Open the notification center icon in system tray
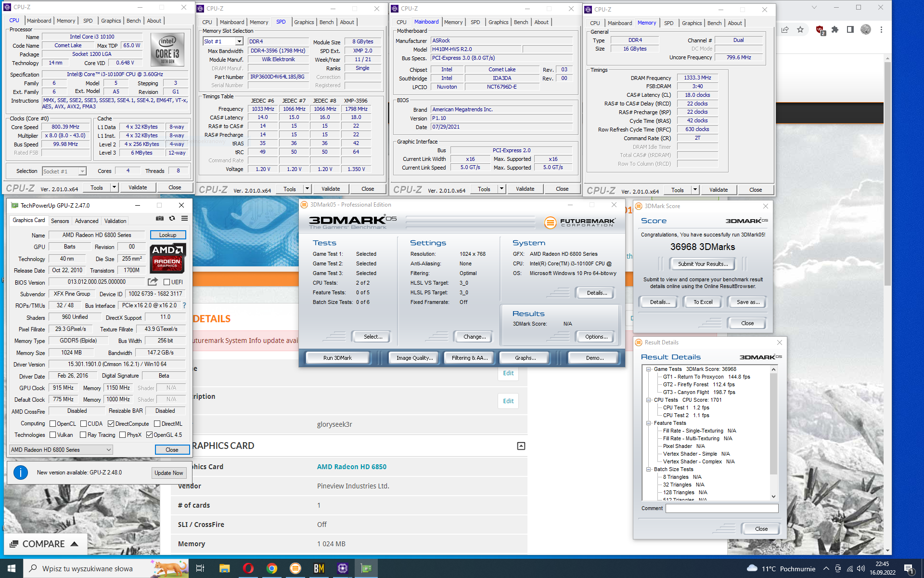The height and width of the screenshot is (578, 924). [909, 568]
